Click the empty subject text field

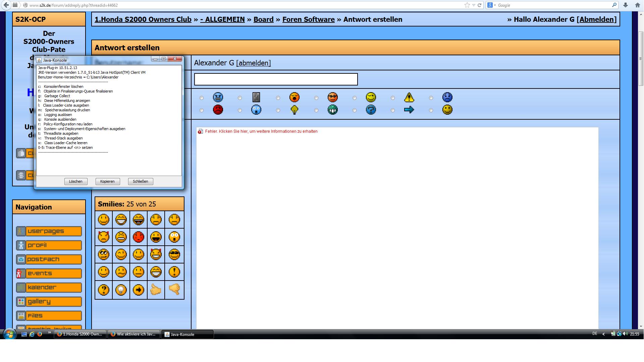(276, 79)
